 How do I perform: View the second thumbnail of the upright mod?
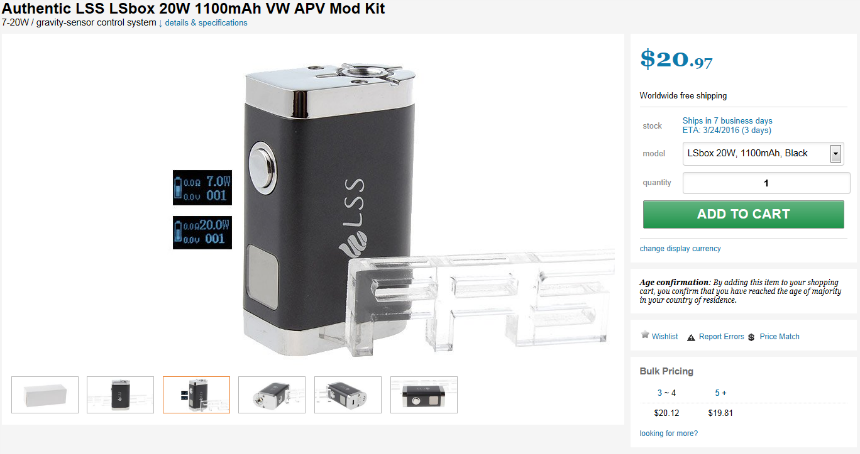pyautogui.click(x=120, y=395)
